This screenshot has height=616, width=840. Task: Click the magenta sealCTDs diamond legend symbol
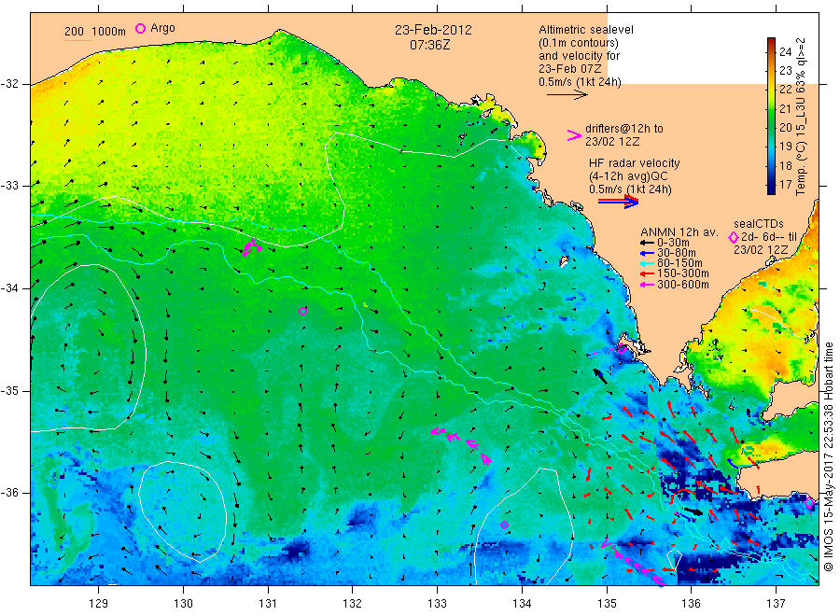tap(733, 237)
